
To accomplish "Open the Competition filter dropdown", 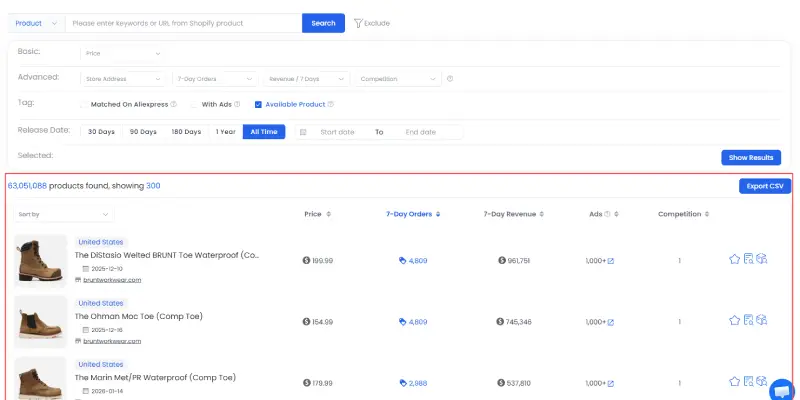I will (398, 79).
